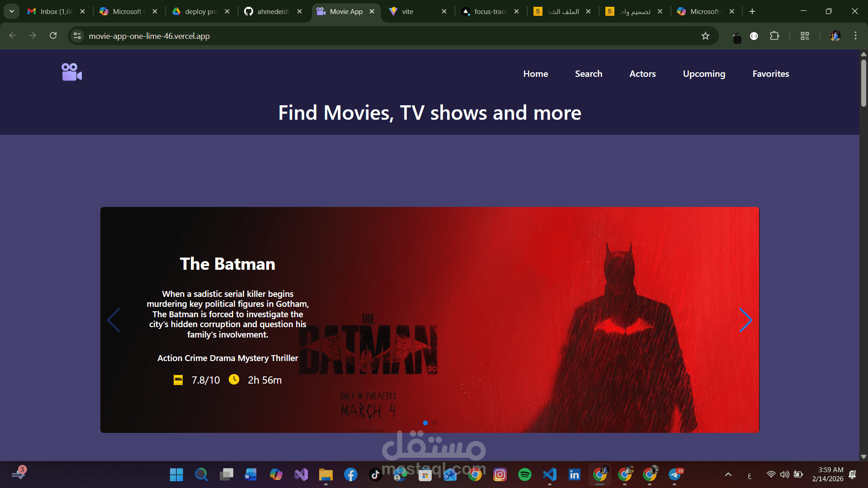Show hidden system tray icons

728,474
